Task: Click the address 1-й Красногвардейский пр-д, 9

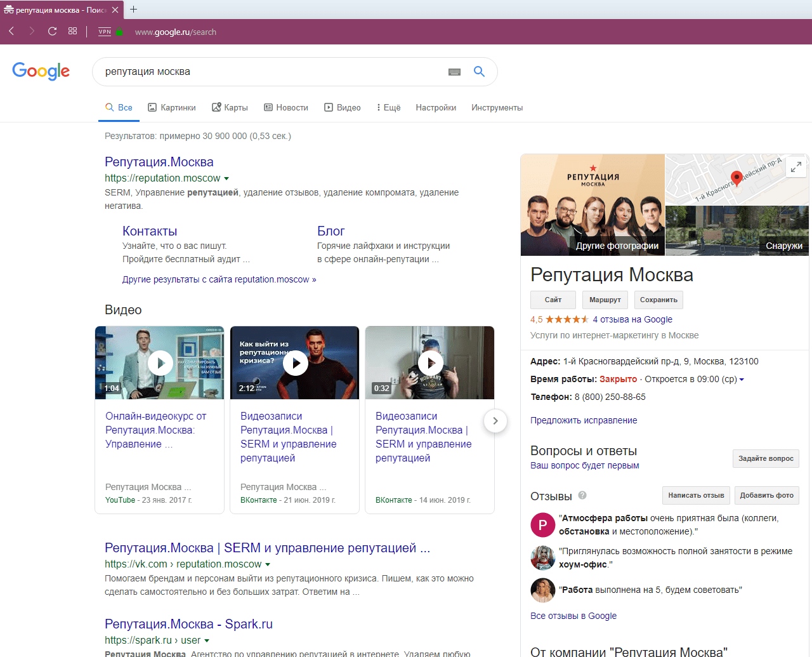Action: tap(661, 361)
